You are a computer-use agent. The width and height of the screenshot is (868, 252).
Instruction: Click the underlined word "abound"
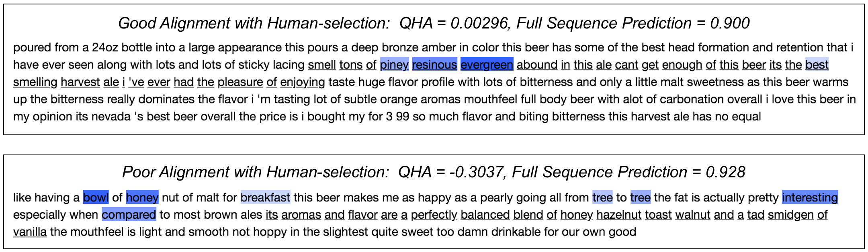click(537, 65)
